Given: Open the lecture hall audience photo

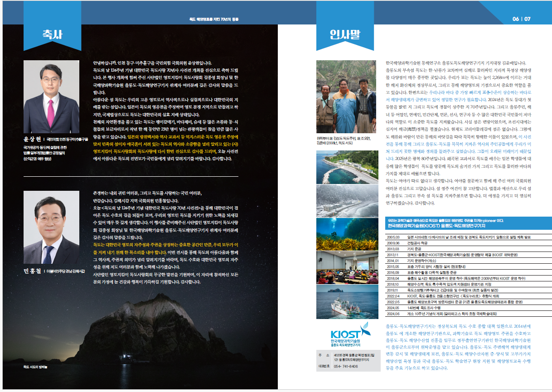Looking at the screenshot, I should (x=346, y=267).
